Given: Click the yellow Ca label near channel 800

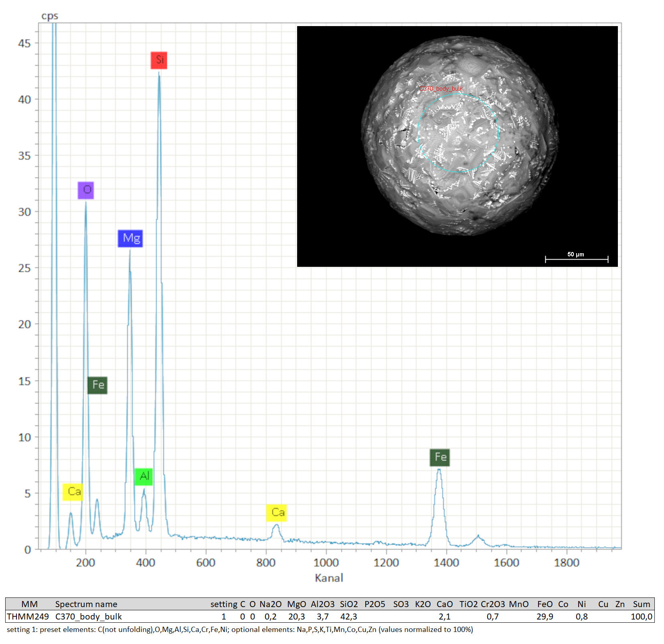Looking at the screenshot, I should tap(277, 513).
